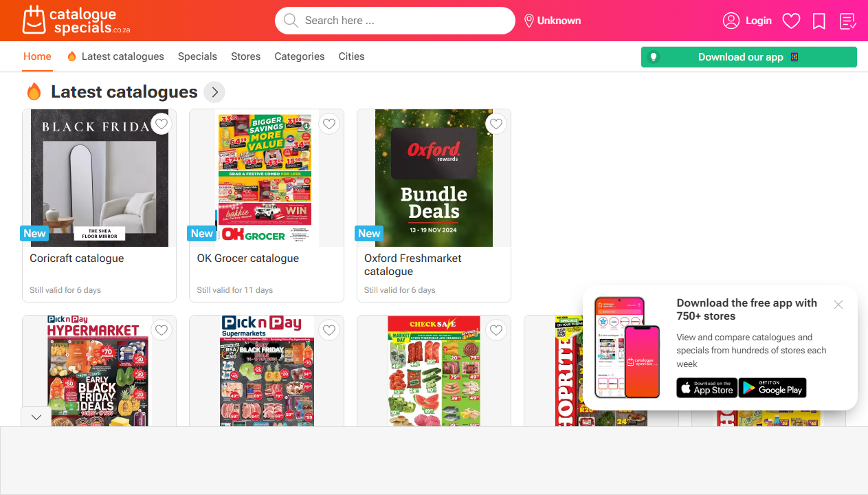Open the Categories menu item
The image size is (868, 495).
point(300,56)
